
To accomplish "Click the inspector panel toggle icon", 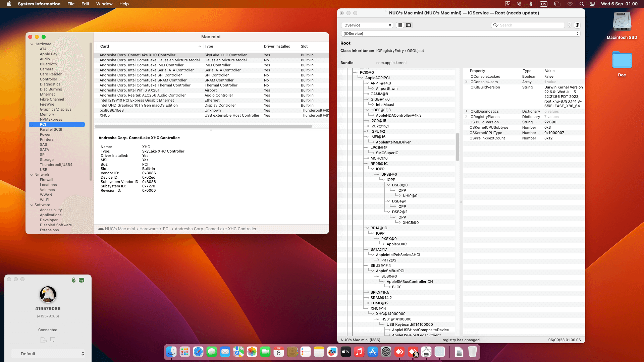I will [x=577, y=25].
